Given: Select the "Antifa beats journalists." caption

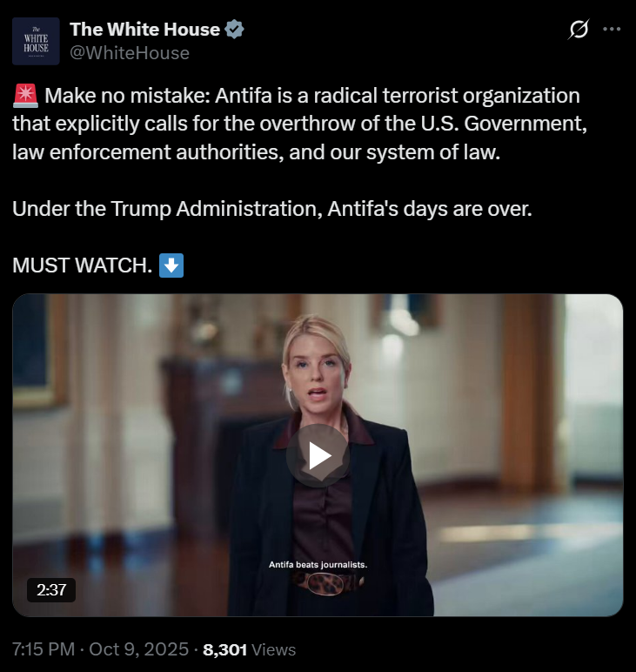Looking at the screenshot, I should coord(318,564).
